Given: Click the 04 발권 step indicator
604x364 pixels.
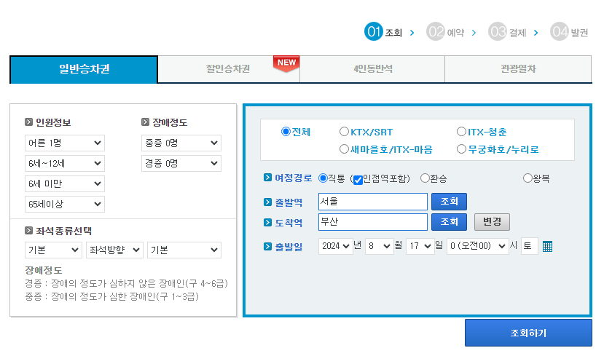Looking at the screenshot, I should click(x=570, y=32).
